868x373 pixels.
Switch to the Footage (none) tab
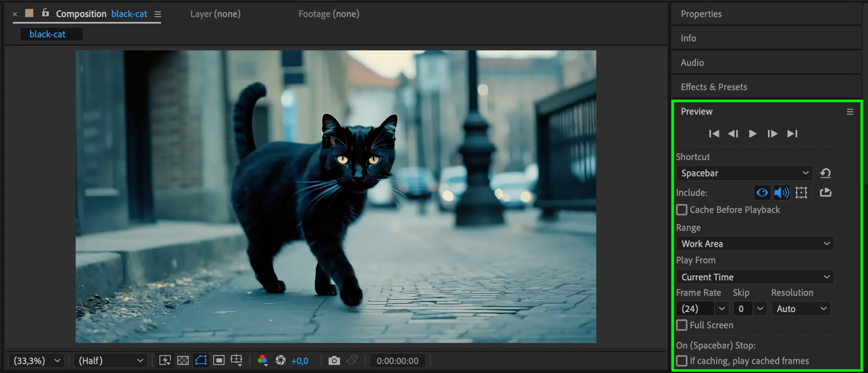[x=329, y=14]
